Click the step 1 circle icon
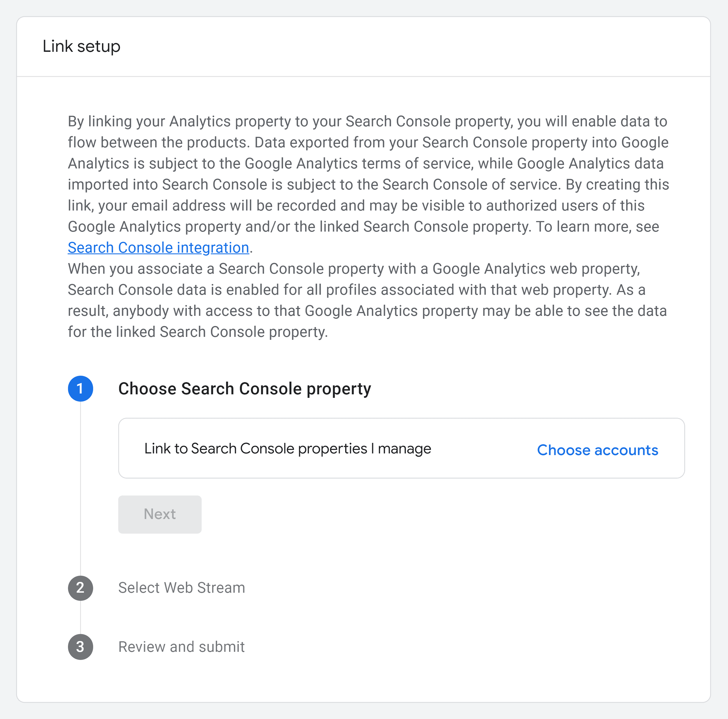 [x=80, y=388]
